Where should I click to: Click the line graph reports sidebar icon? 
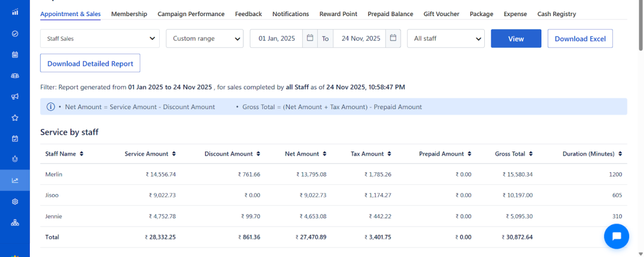(x=15, y=181)
